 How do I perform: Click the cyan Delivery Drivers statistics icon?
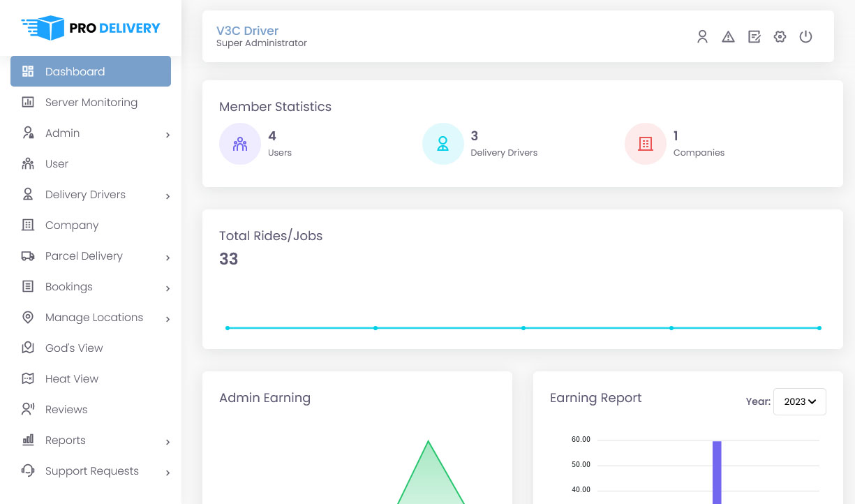coord(443,144)
